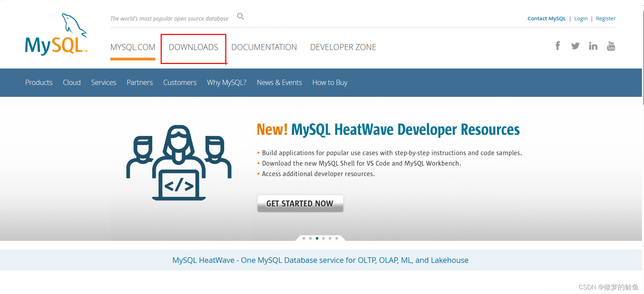Open MySQL's Twitter bird icon

(x=575, y=46)
